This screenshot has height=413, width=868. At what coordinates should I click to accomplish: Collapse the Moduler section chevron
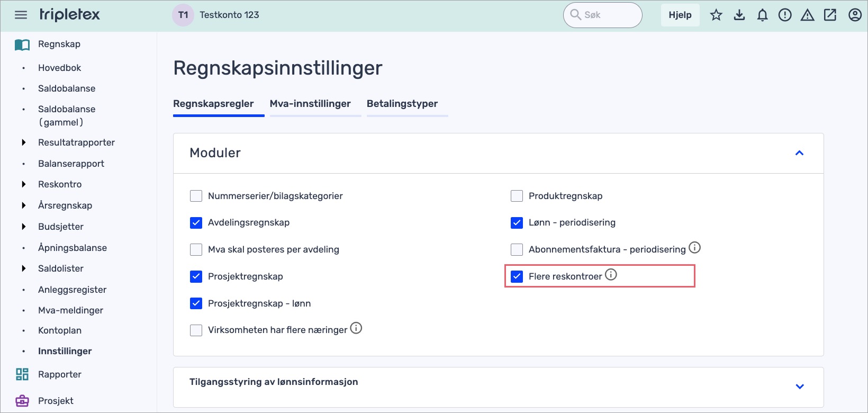click(800, 153)
